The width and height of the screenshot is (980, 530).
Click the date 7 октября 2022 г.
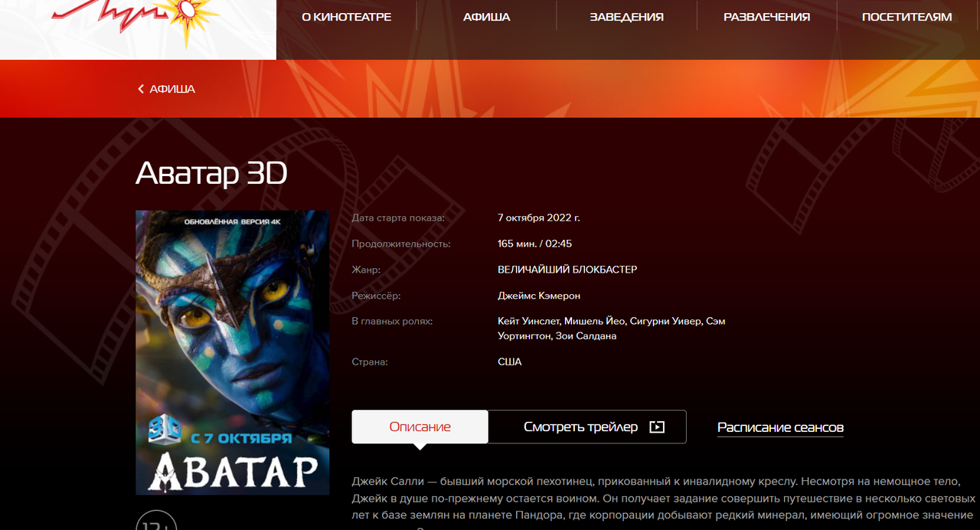[539, 218]
